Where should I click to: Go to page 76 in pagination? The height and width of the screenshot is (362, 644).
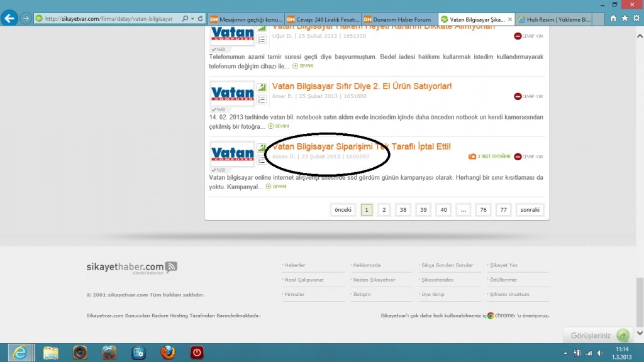click(x=484, y=210)
